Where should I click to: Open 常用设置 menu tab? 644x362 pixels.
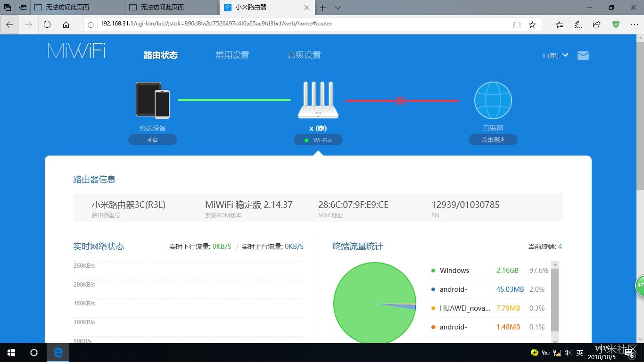coord(232,55)
